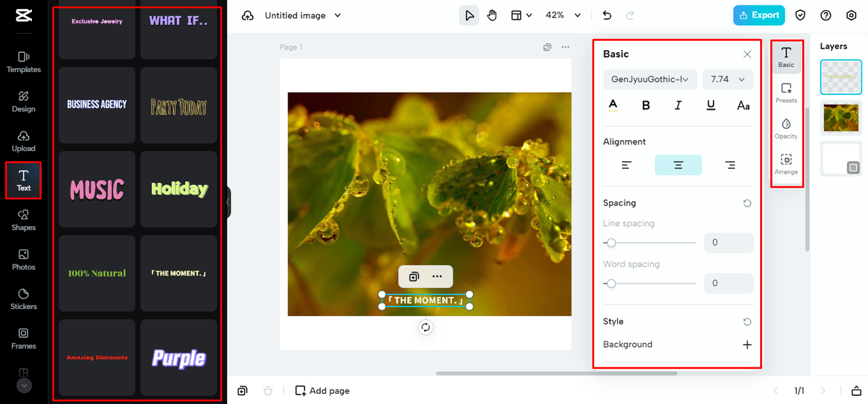Click the Word spacing value field
This screenshot has width=868, height=404.
point(728,283)
